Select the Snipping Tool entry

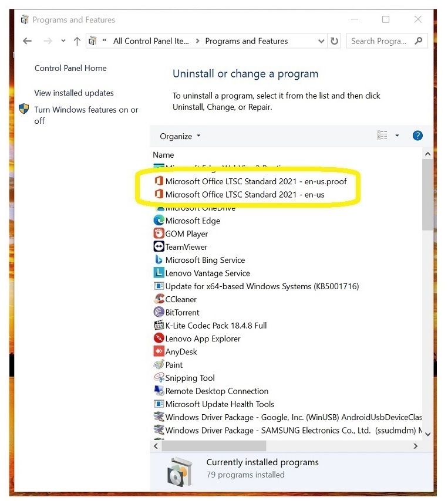(190, 378)
